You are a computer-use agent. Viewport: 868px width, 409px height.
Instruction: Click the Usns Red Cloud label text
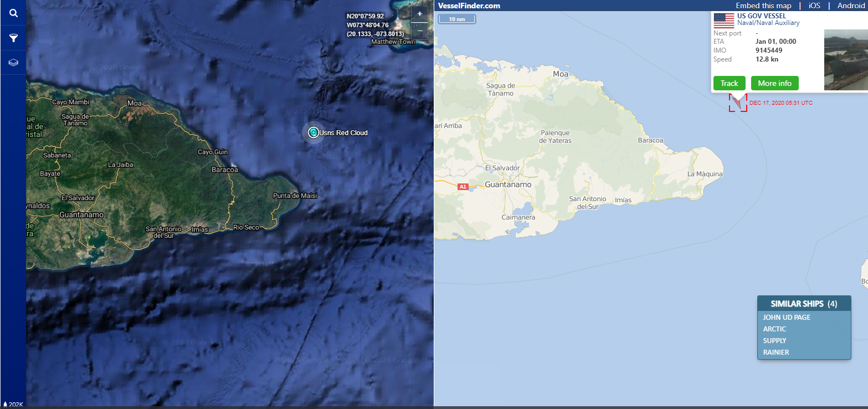343,133
